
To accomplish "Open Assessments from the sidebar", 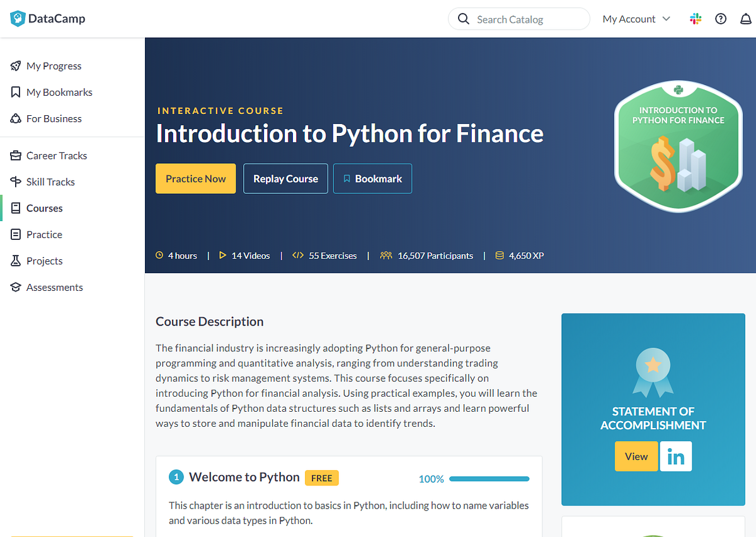I will tap(55, 287).
